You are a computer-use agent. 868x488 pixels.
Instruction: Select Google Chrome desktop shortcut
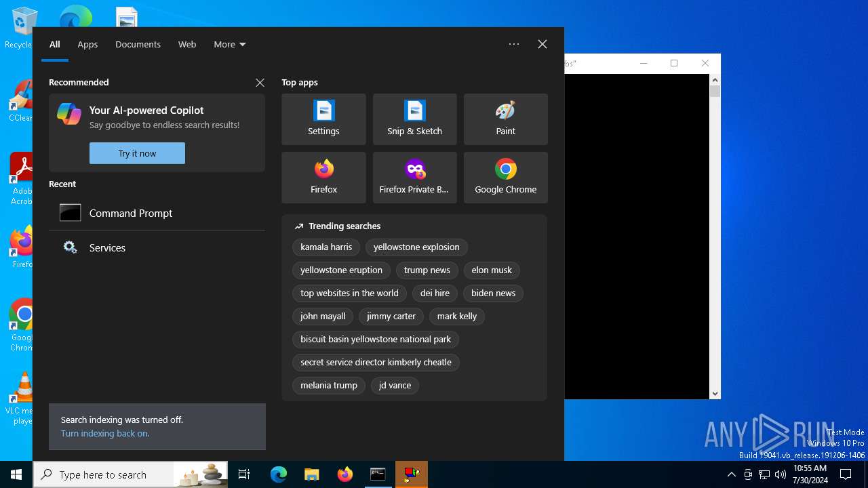(x=22, y=325)
